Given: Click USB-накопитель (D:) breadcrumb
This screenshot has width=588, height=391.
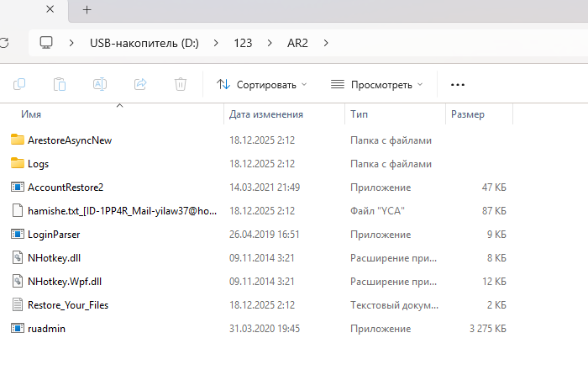Looking at the screenshot, I should pos(144,43).
